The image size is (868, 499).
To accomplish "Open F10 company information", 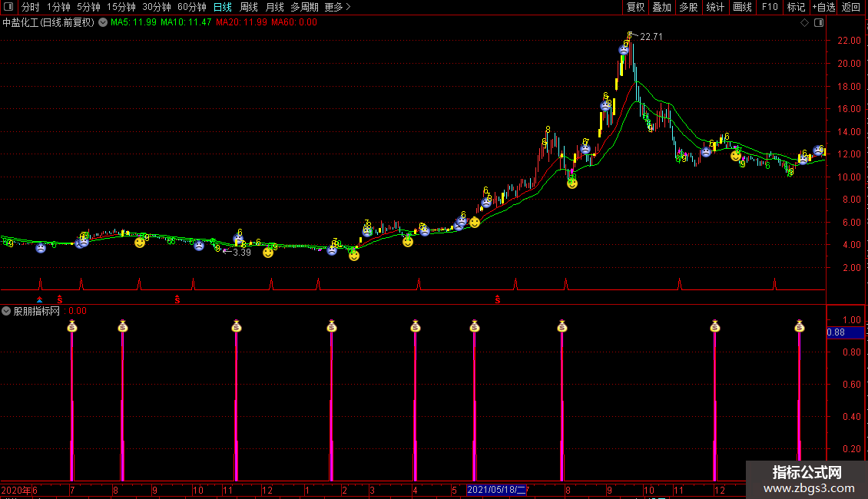I will click(770, 7).
